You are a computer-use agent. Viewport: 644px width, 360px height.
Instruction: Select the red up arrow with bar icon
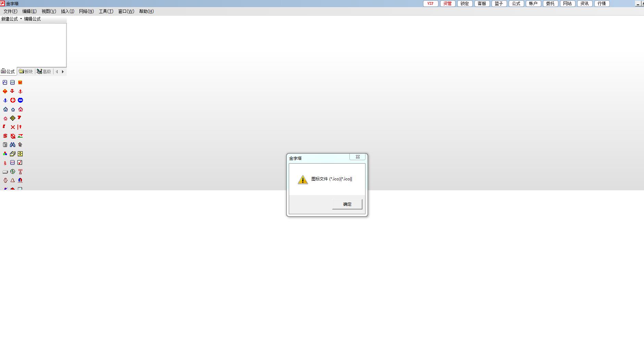20,127
